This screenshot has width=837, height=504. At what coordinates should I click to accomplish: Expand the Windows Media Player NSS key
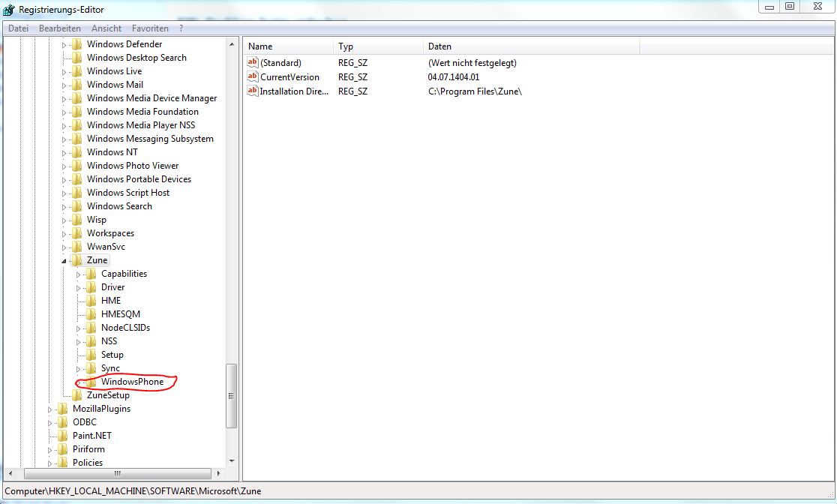(64, 126)
